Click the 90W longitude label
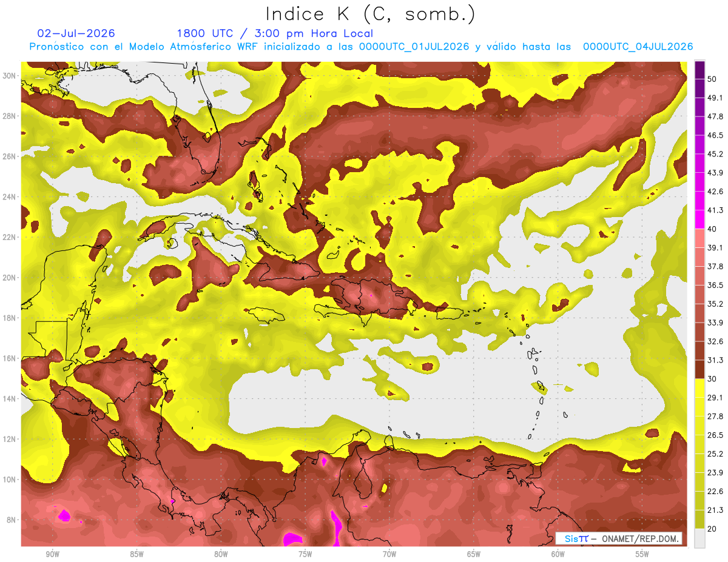This screenshot has width=728, height=562. [52, 554]
